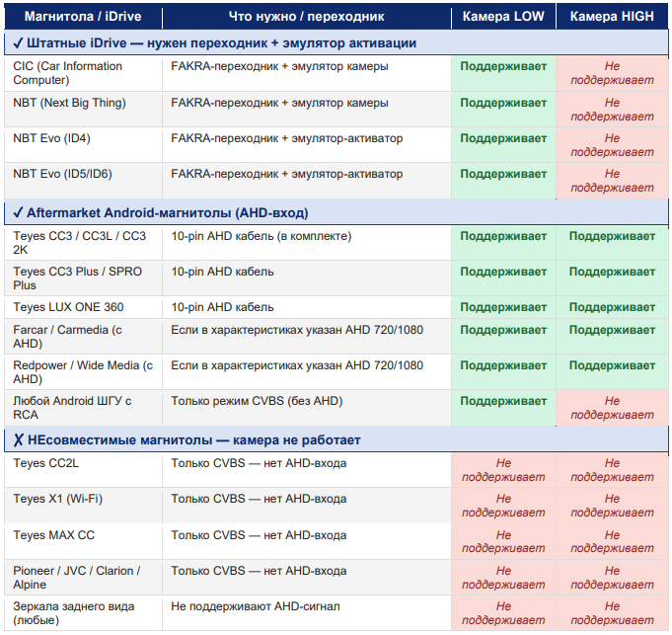Viewport: 672px width, 635px height.
Task: Click Камера HIGH Не поддерживает in Любой Android ШГУ row
Action: (x=613, y=408)
